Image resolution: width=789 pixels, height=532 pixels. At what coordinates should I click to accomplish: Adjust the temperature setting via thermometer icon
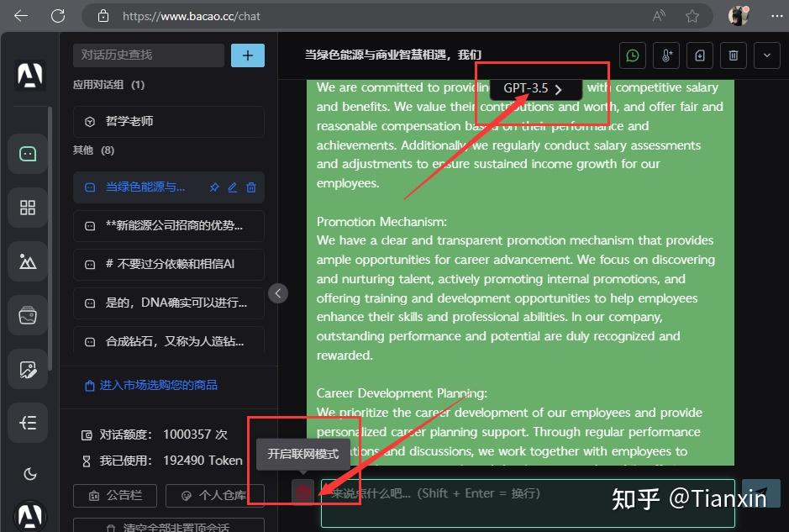coord(665,55)
